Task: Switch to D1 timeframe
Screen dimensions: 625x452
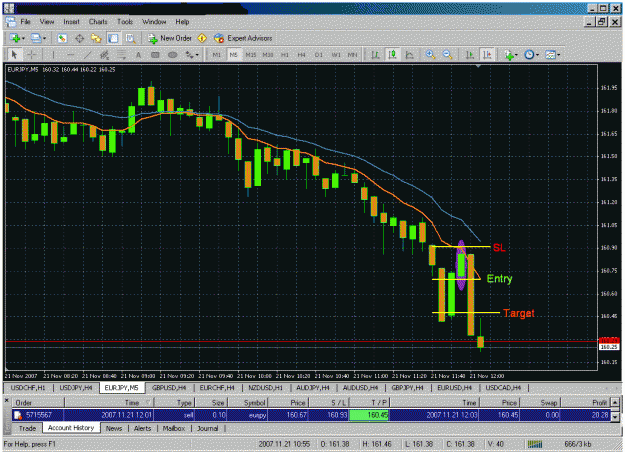Action: click(x=319, y=55)
